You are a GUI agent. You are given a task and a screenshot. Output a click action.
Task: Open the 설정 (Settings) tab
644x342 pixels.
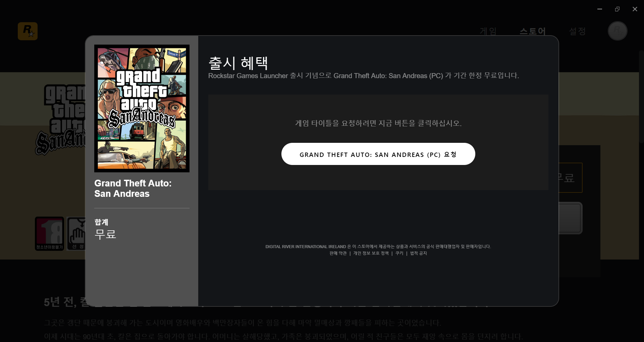[577, 31]
